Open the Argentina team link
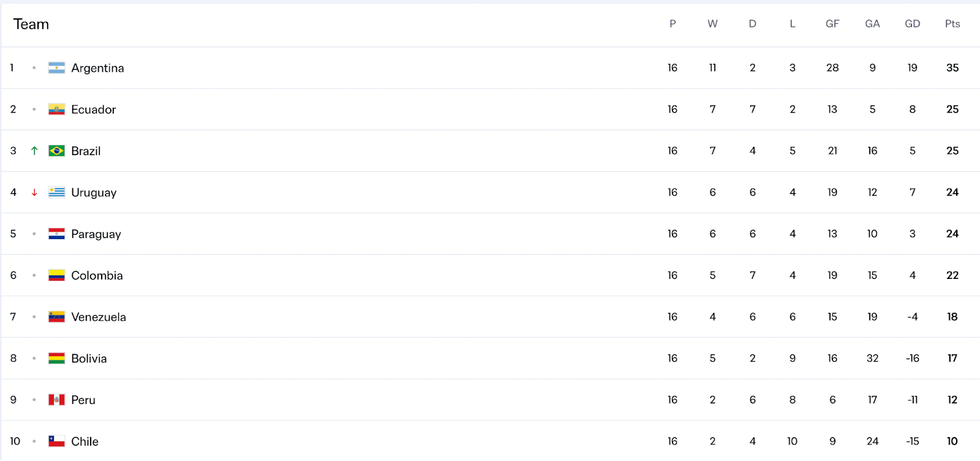This screenshot has height=461, width=980. point(97,68)
